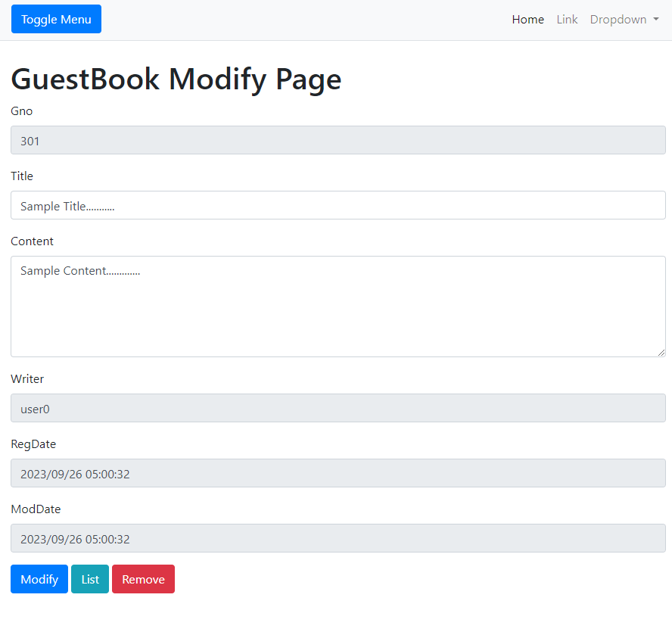Delete entry with Remove button
This screenshot has width=672, height=635.
click(x=143, y=579)
